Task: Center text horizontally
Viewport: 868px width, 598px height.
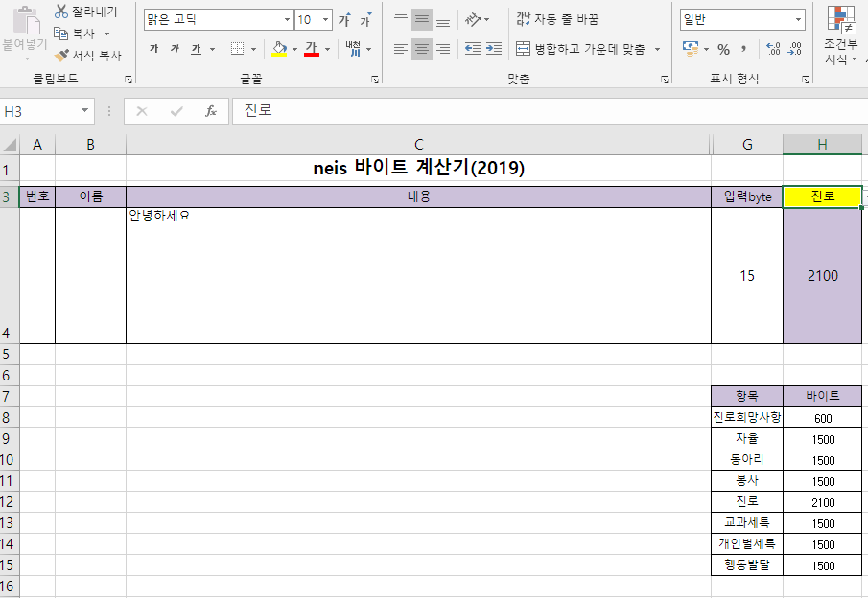Action: point(422,49)
